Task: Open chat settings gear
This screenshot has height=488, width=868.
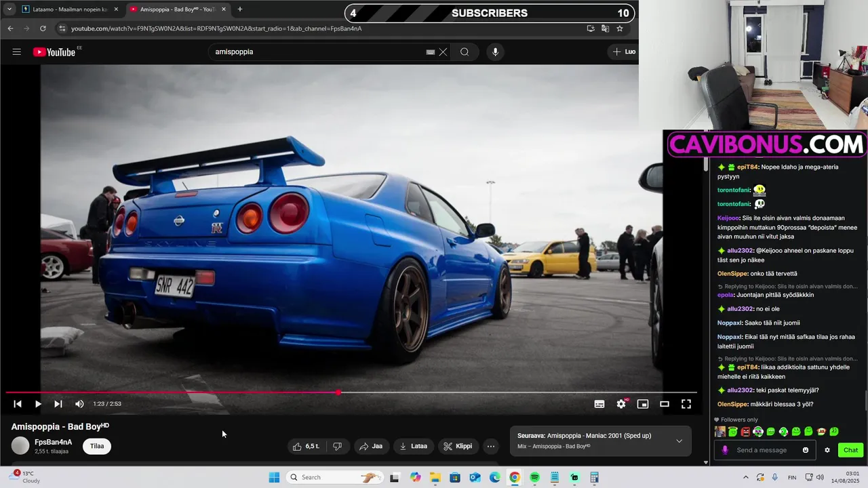Action: (x=827, y=450)
